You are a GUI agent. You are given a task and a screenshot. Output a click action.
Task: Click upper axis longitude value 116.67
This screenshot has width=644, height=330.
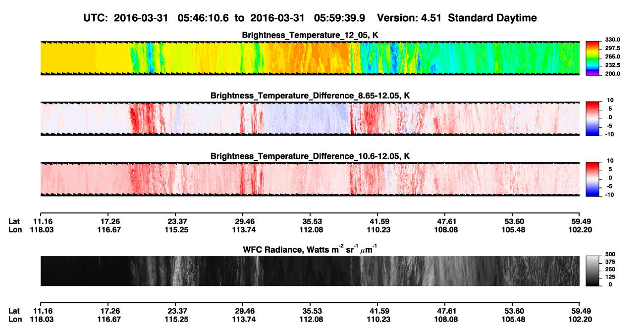108,230
